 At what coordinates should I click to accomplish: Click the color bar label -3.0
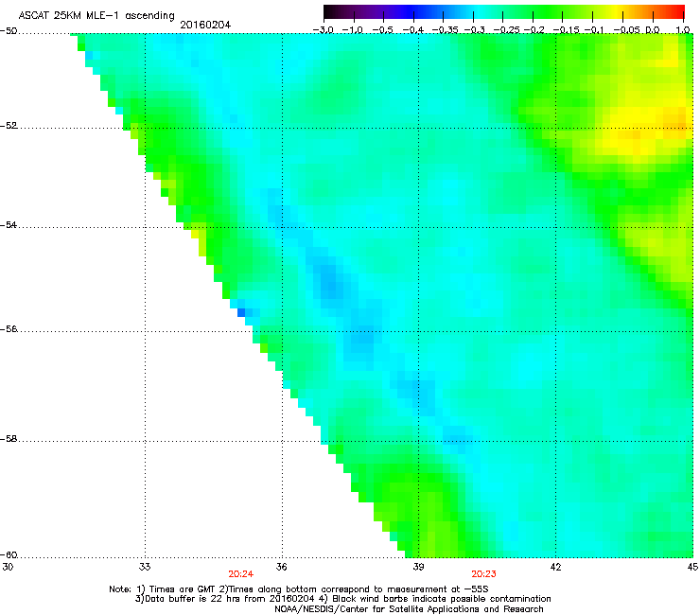[x=323, y=30]
